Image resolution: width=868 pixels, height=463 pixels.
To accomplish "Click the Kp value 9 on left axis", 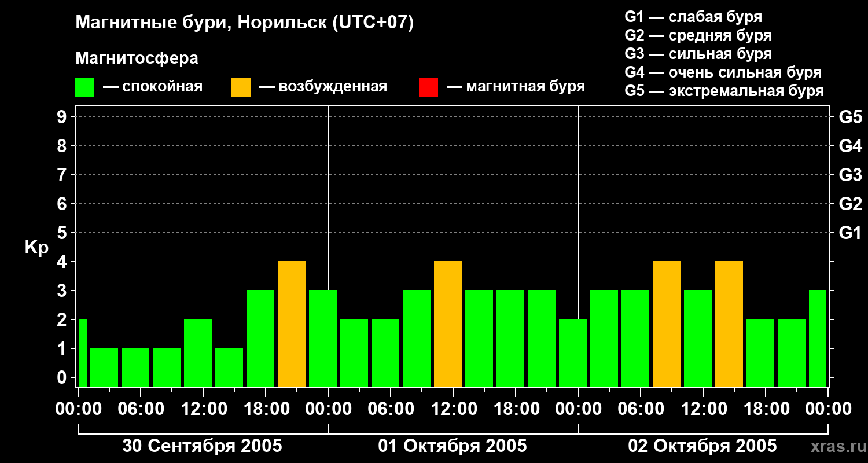I will pos(63,117).
